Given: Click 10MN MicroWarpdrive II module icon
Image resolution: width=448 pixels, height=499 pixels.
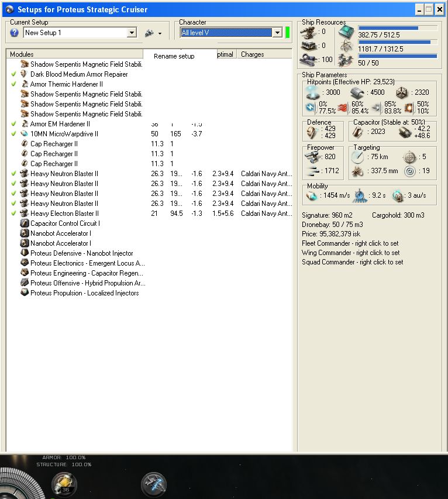Looking at the screenshot, I should [x=24, y=133].
